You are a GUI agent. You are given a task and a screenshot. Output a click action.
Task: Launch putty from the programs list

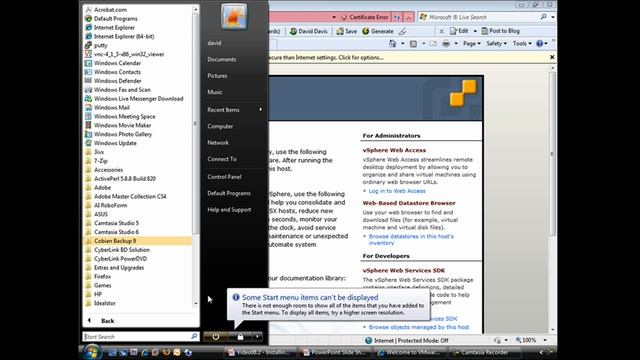(100, 45)
